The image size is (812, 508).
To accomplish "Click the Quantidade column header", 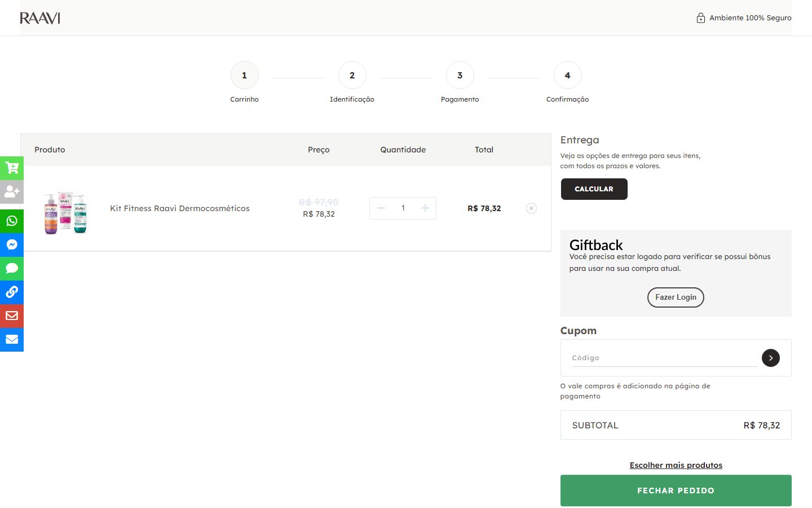I will pos(403,150).
